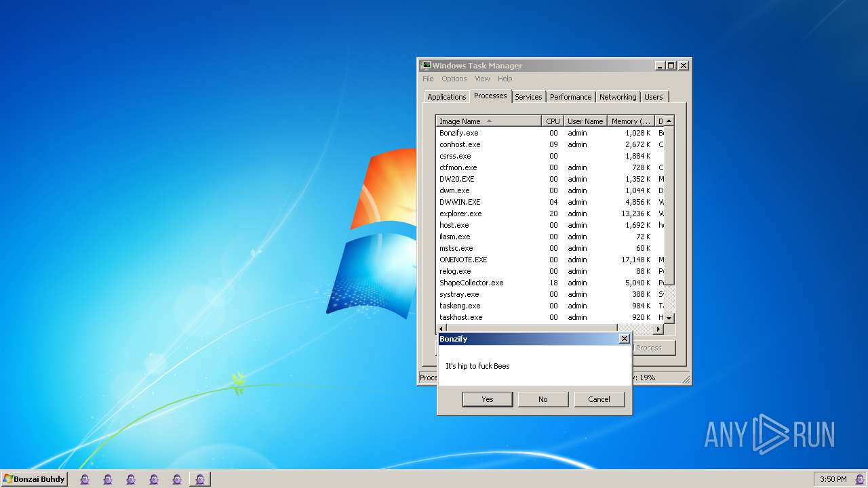
Task: Open the Bonzai Buhdy start button
Action: tap(34, 479)
